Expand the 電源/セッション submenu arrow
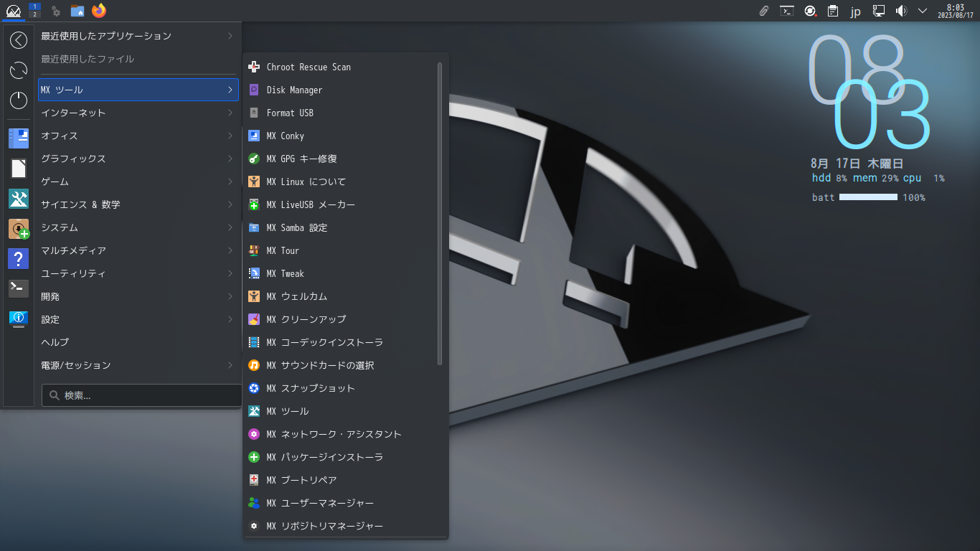 230,365
